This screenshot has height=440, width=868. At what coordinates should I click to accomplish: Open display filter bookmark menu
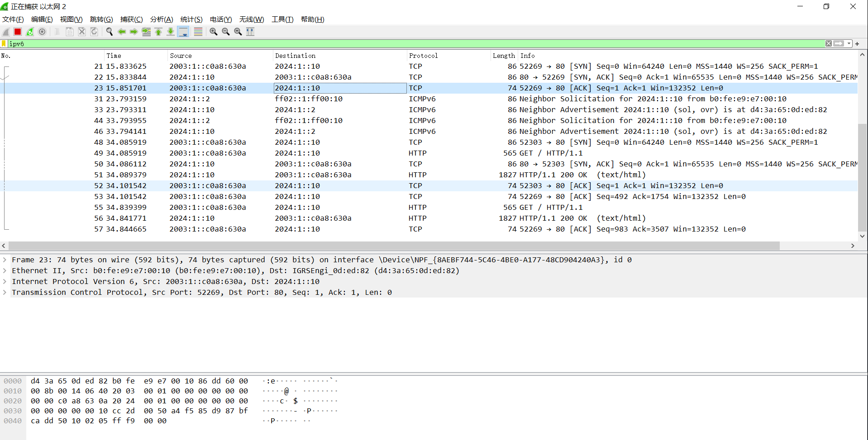pyautogui.click(x=4, y=44)
